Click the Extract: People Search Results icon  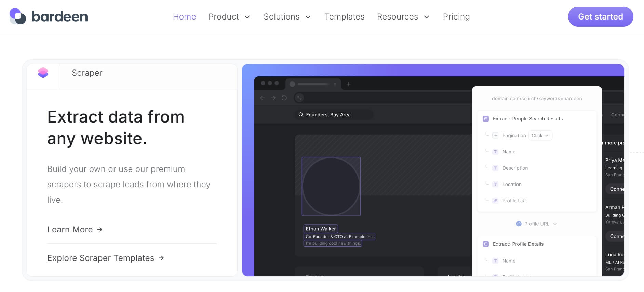485,119
